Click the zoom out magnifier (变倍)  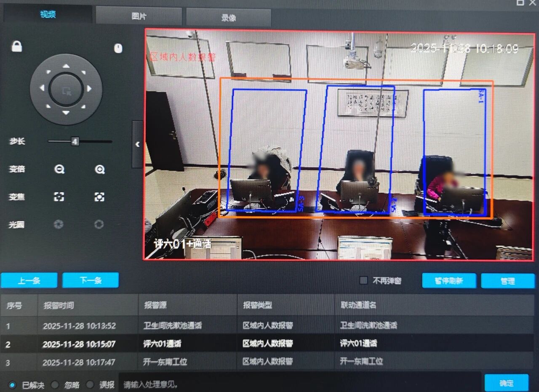[x=59, y=170]
